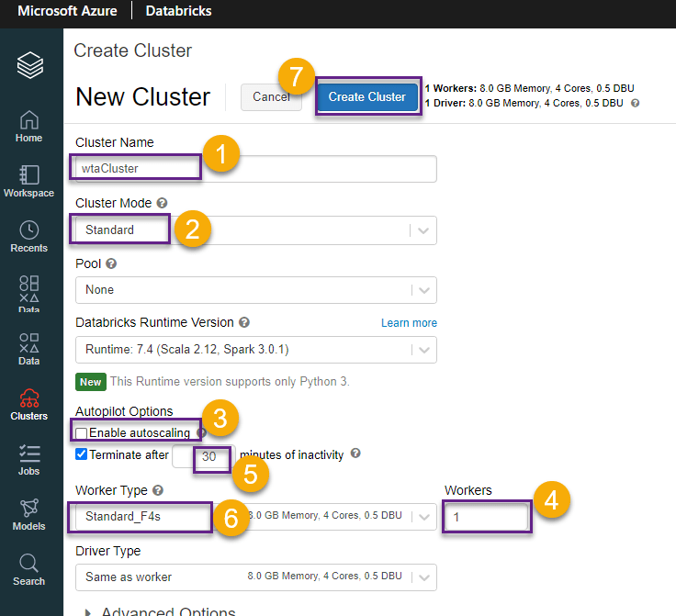Viewport: 676px width, 616px height.
Task: Open the Databricks Runtime Version dropdown
Action: click(255, 350)
